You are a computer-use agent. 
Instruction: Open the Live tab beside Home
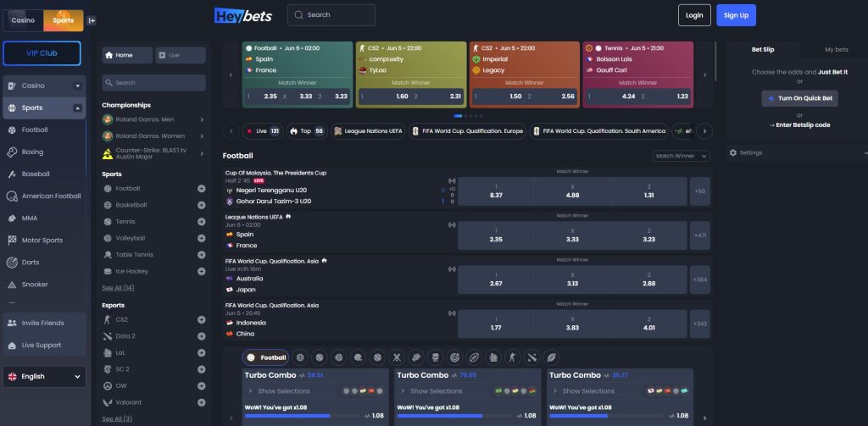click(180, 55)
